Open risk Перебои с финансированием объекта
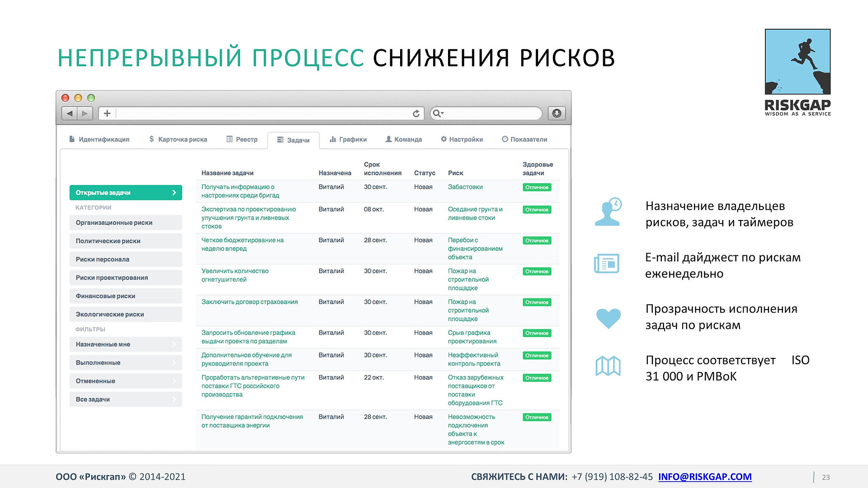This screenshot has height=488, width=868. [475, 249]
